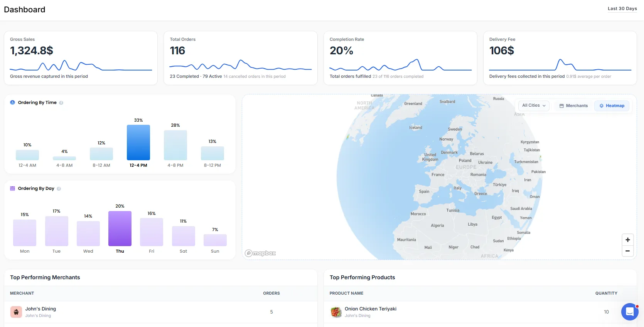
Task: Click France on the map
Action: [x=438, y=174]
